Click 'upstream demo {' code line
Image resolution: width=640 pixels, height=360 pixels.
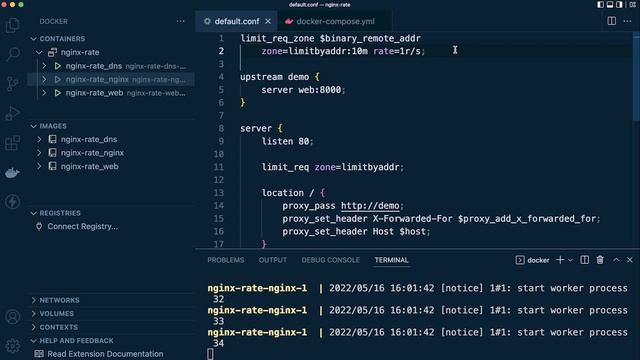click(x=280, y=77)
